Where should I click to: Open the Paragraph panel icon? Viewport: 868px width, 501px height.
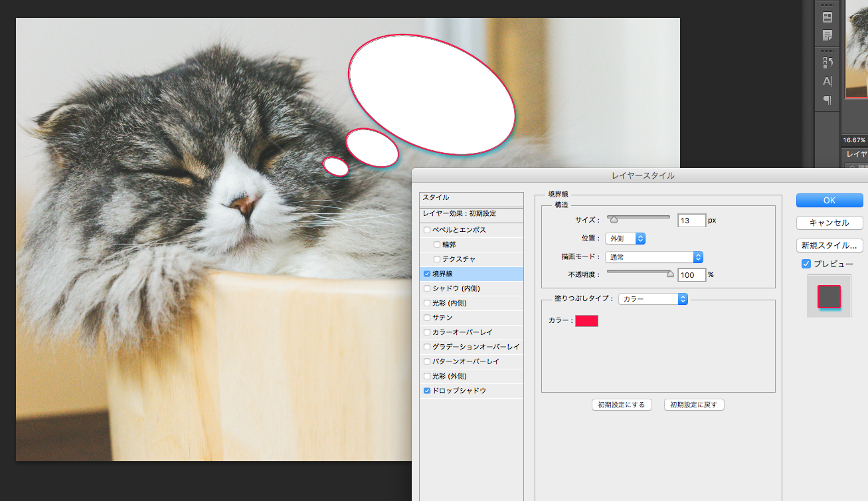pyautogui.click(x=827, y=100)
